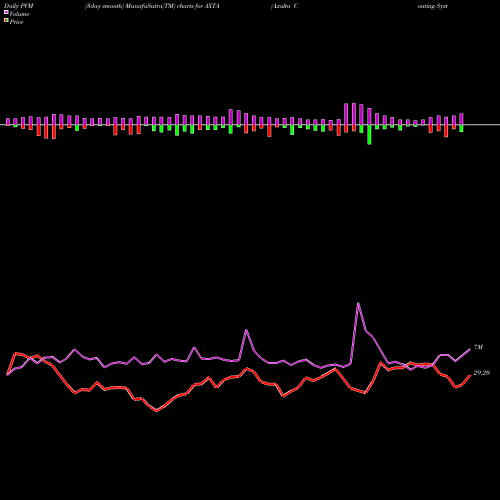The width and height of the screenshot is (500, 500).
Task: Click the MunafaSutra charts for AXTA heading
Action: click(x=152, y=6)
